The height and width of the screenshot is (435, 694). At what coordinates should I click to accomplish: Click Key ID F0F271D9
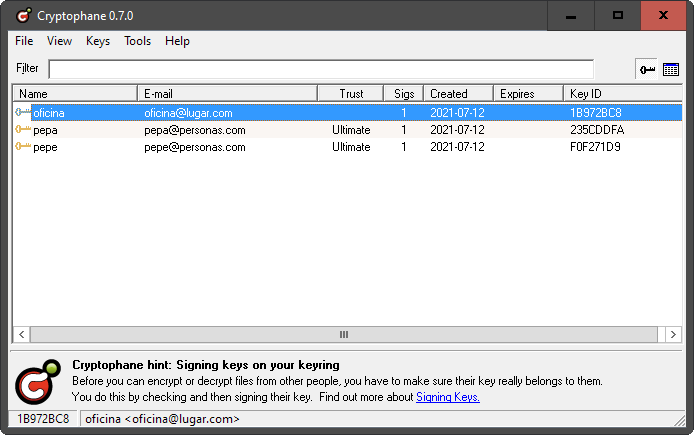pos(595,147)
